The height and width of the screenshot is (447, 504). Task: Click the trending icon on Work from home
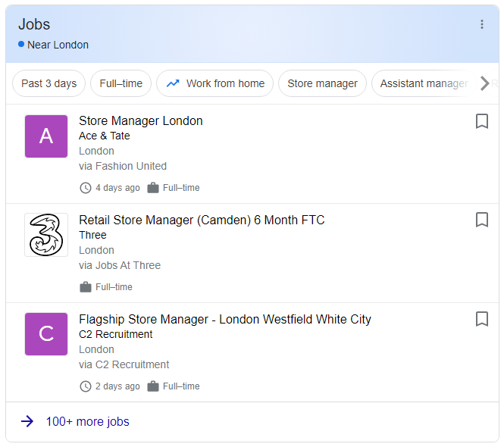tap(173, 83)
